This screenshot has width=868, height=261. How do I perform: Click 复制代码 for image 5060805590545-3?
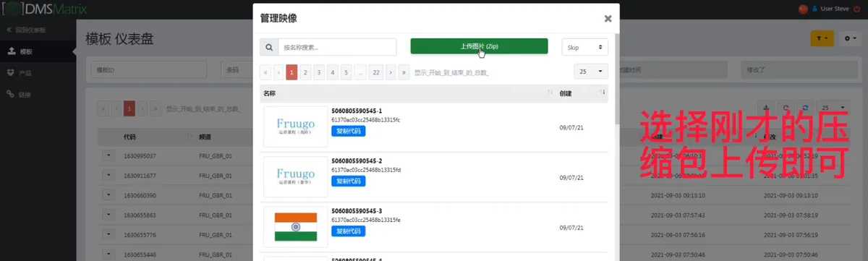[348, 231]
